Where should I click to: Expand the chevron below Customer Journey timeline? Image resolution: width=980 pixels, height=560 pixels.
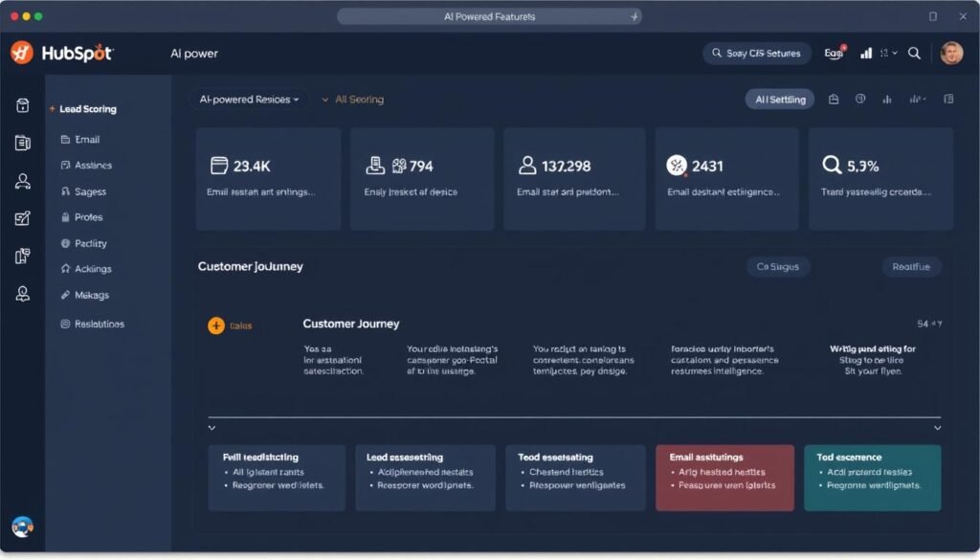tap(212, 427)
